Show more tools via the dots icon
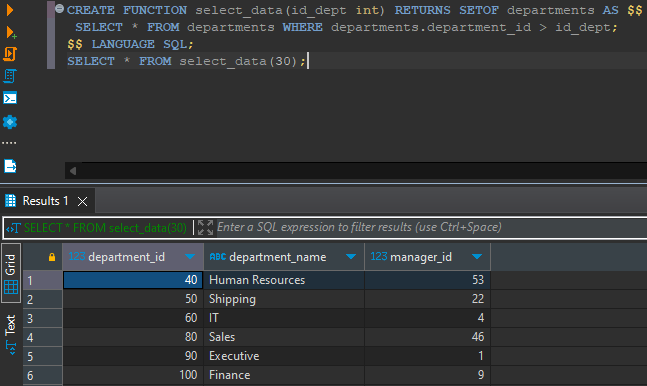The width and height of the screenshot is (647, 386). (9, 143)
